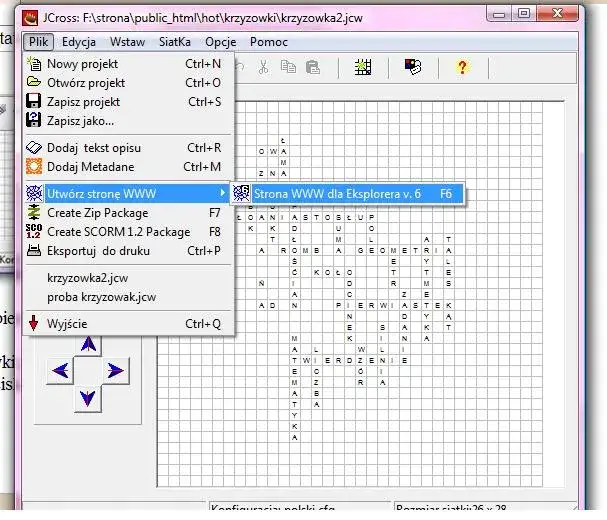Select Utwórz stronę WWW entry

[x=128, y=194]
